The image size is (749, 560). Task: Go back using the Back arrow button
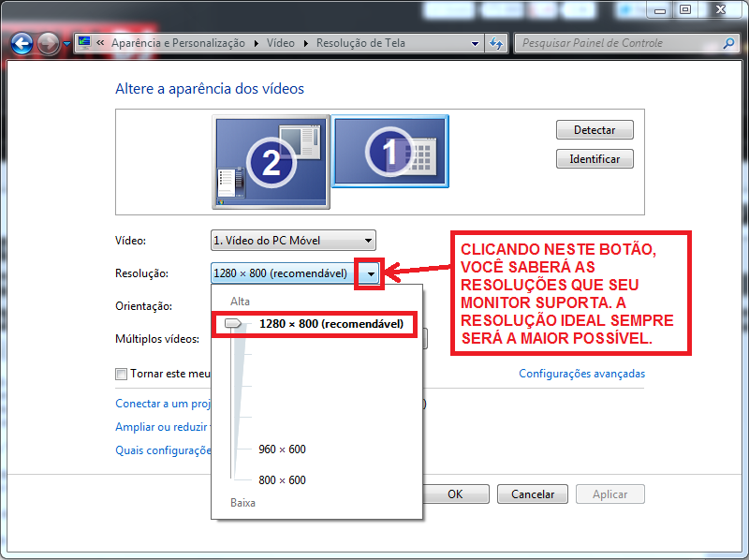[x=22, y=44]
